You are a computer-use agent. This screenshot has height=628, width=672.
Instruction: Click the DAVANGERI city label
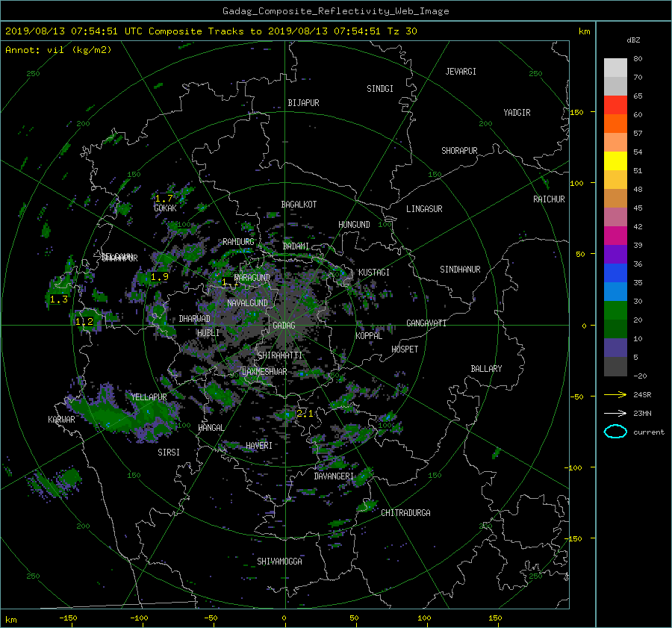(x=334, y=476)
